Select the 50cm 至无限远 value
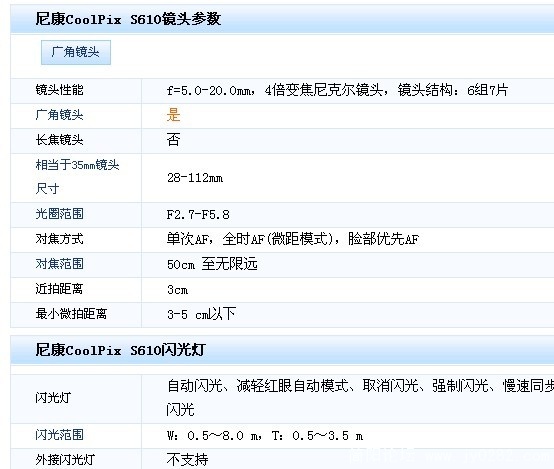This screenshot has height=469, width=554. 212,264
